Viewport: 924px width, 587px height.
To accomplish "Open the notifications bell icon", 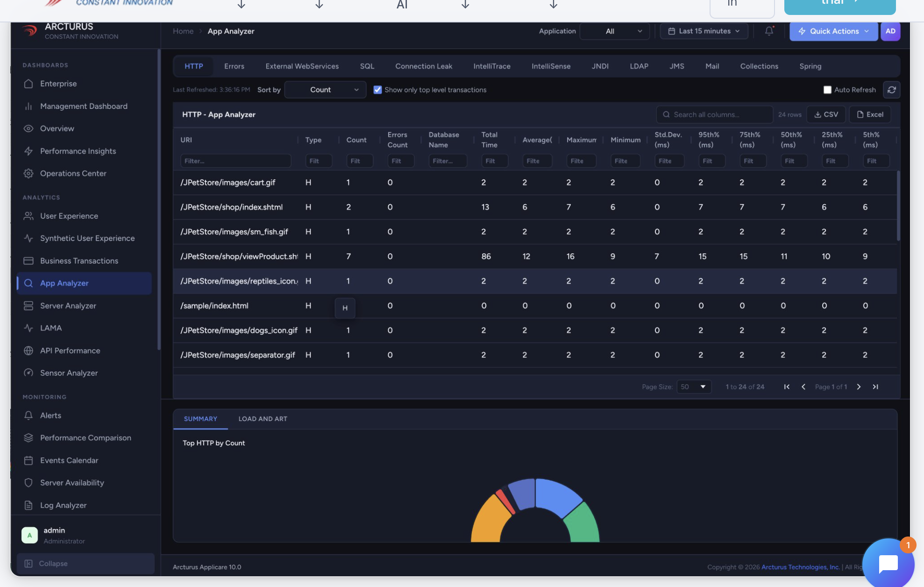I will click(769, 31).
